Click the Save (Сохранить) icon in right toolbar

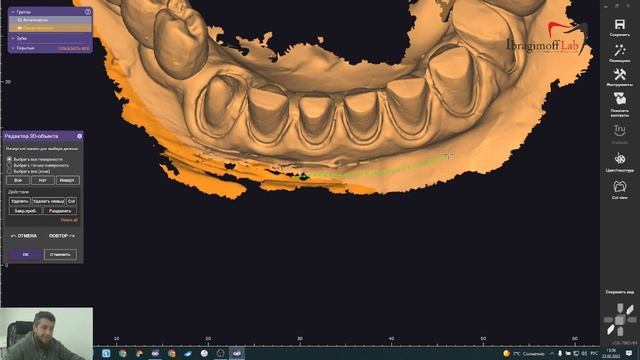pyautogui.click(x=620, y=24)
